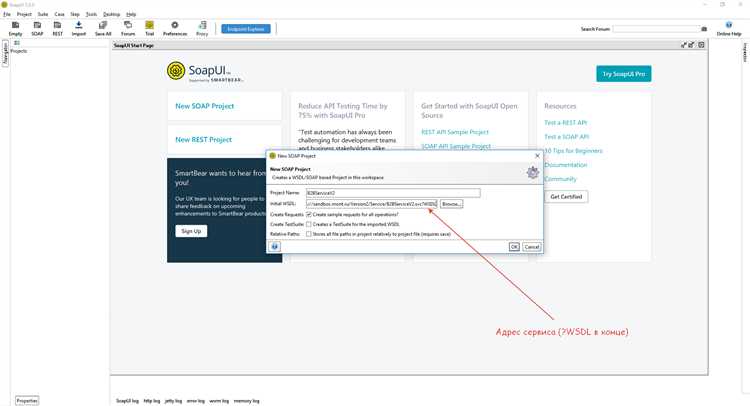Enable Relative Paths checkbox
The image size is (750, 406).
click(x=309, y=234)
